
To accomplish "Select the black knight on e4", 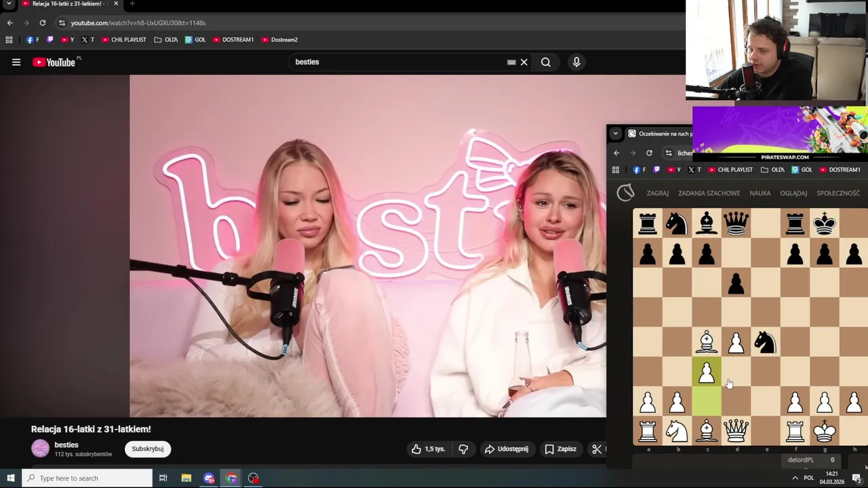I will pyautogui.click(x=766, y=342).
